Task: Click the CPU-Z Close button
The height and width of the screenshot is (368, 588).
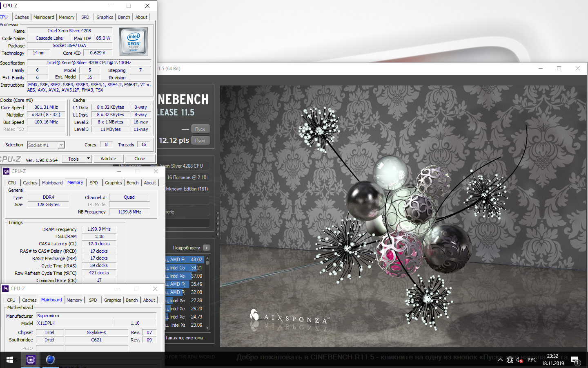Action: [140, 159]
